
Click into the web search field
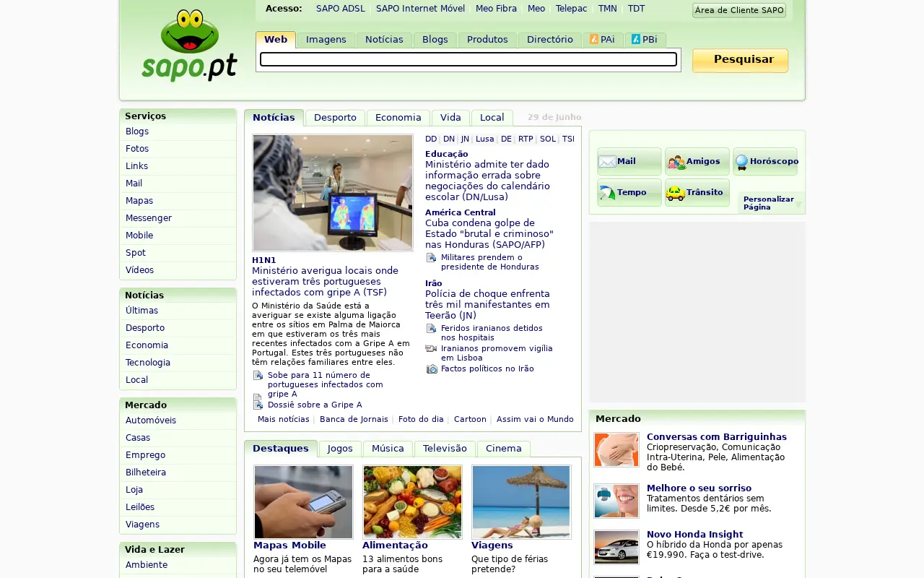468,59
